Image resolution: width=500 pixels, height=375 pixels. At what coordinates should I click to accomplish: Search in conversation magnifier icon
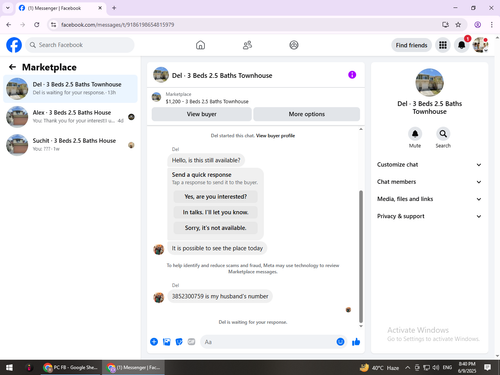(443, 134)
